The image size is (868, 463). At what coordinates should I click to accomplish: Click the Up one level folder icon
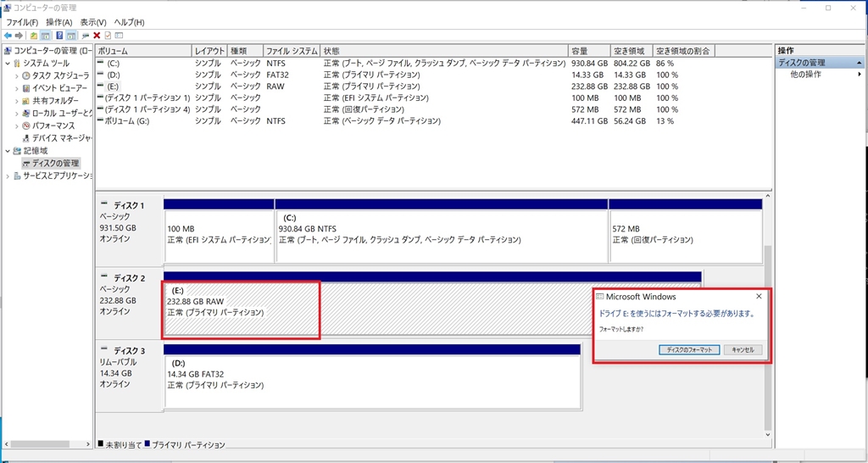34,36
